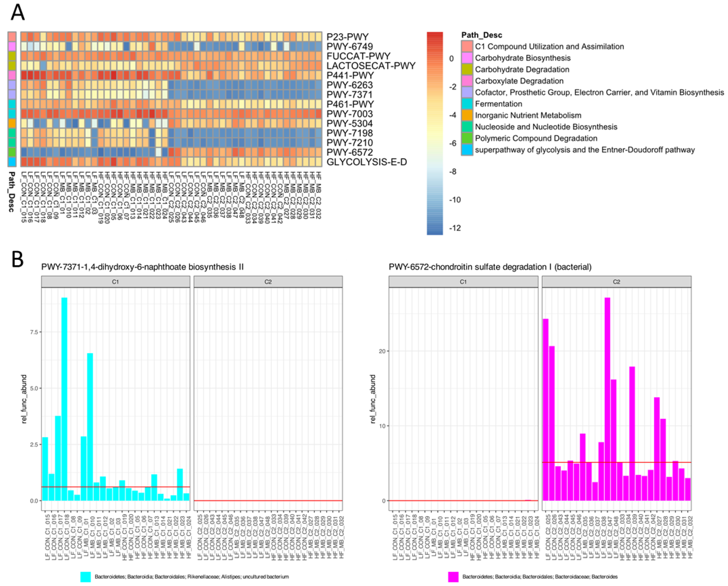Click the C1 facet header in PWY-7371 plot
This screenshot has height=586, width=728.
pyautogui.click(x=115, y=281)
